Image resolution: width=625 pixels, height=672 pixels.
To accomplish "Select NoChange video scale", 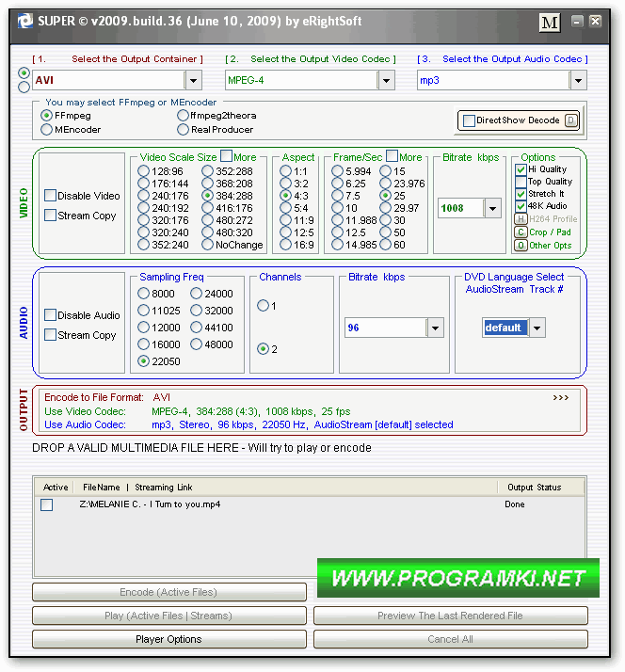I will click(x=207, y=245).
